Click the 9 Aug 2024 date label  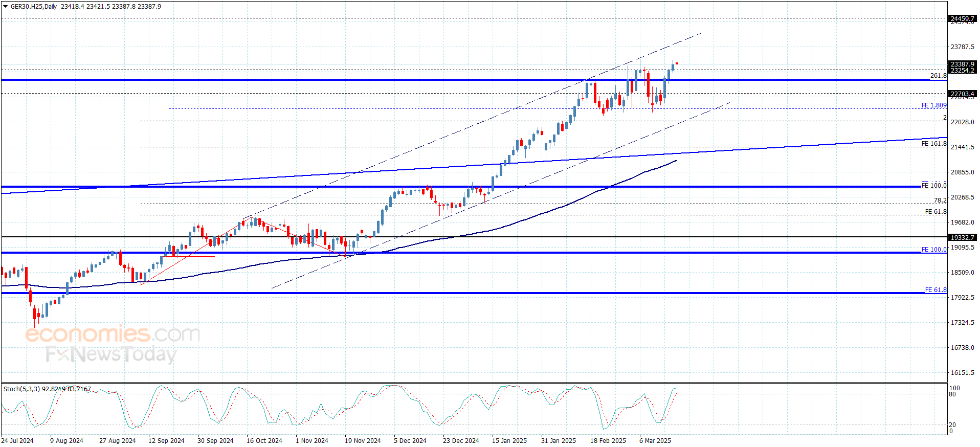(66, 441)
